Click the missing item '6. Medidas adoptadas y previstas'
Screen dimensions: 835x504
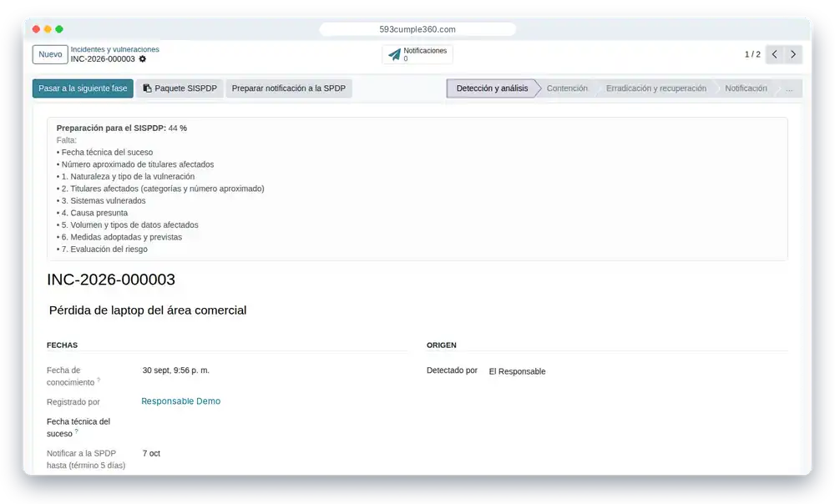pyautogui.click(x=119, y=237)
